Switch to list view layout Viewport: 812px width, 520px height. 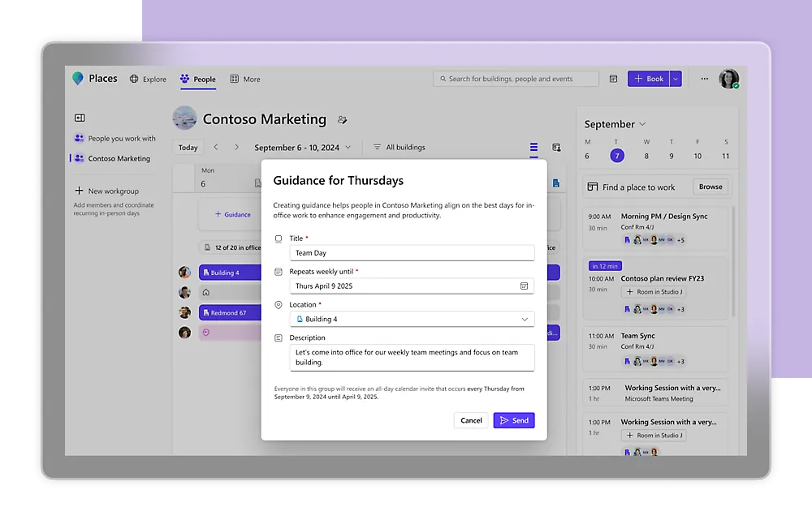tap(533, 148)
